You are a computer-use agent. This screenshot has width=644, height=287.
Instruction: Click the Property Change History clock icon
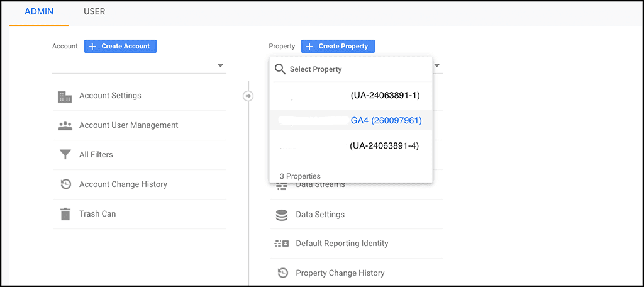(x=282, y=273)
